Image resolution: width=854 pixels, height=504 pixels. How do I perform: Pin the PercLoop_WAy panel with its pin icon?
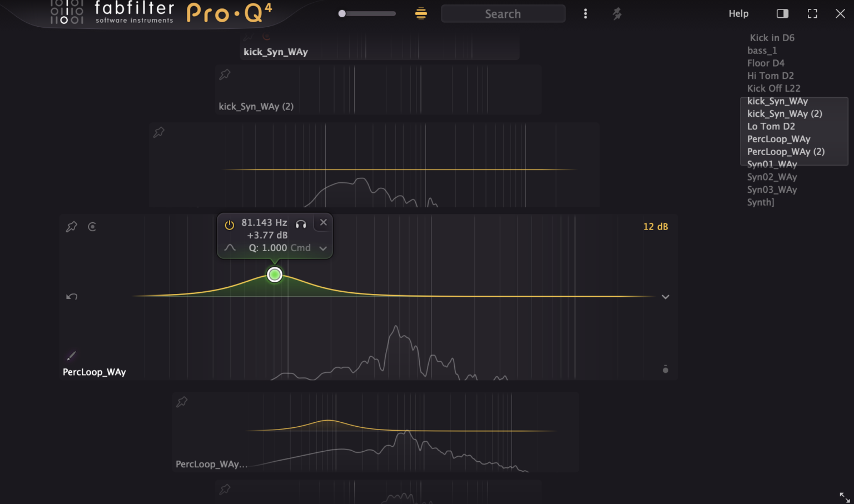(71, 226)
